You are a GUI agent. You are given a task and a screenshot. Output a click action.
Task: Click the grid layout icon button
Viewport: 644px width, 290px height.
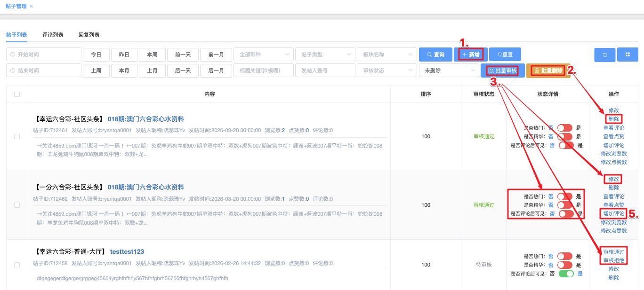click(628, 55)
